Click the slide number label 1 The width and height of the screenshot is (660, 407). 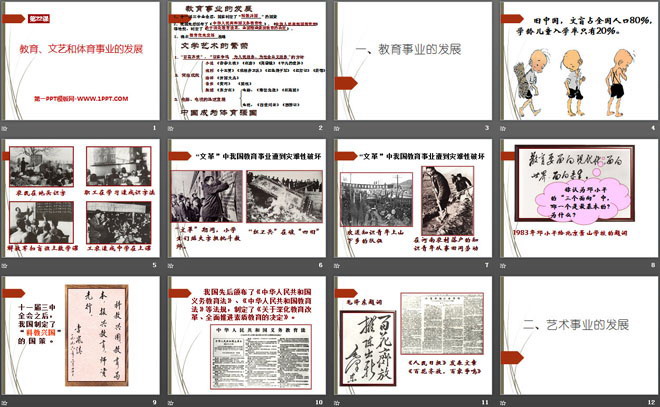[x=154, y=128]
